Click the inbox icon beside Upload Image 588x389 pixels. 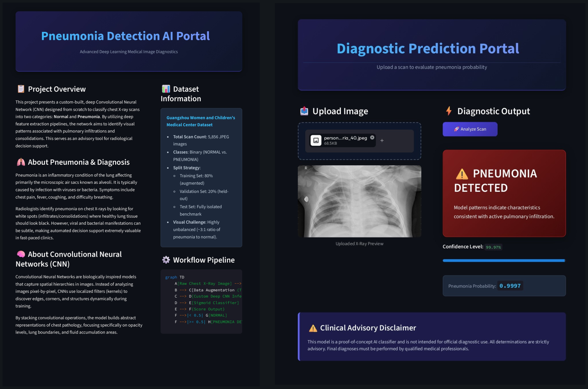click(x=304, y=111)
